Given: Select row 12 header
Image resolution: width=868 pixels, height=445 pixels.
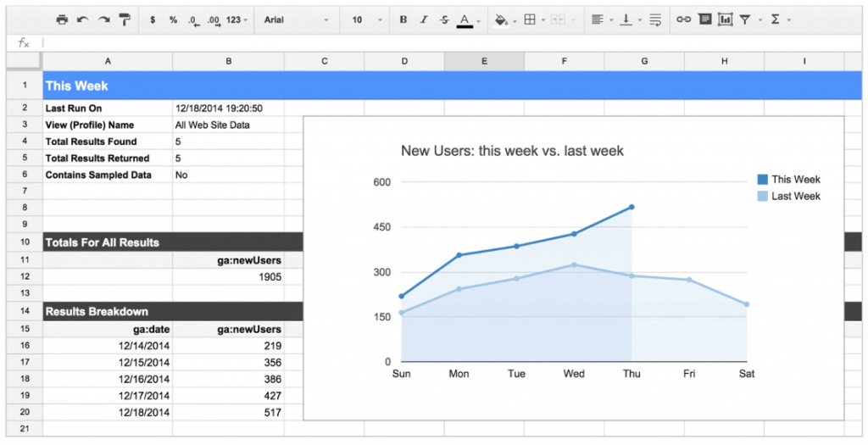Looking at the screenshot, I should pos(25,276).
